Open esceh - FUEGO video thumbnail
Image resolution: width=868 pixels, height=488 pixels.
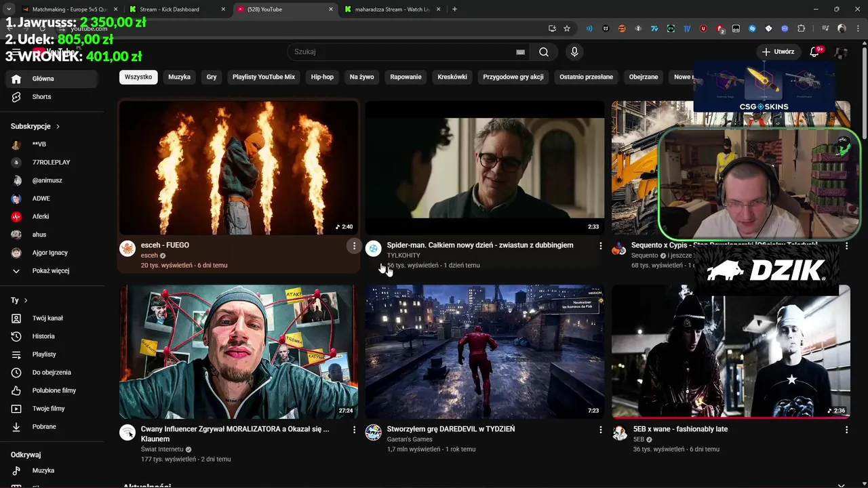point(239,167)
